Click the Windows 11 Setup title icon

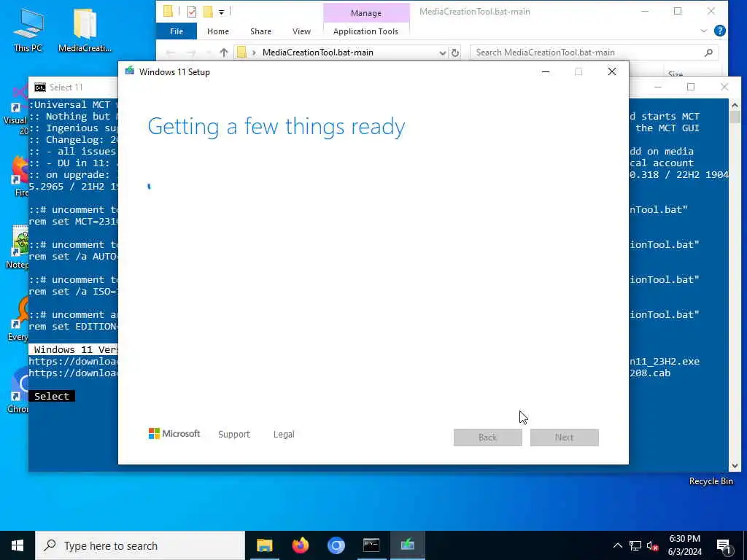(130, 71)
